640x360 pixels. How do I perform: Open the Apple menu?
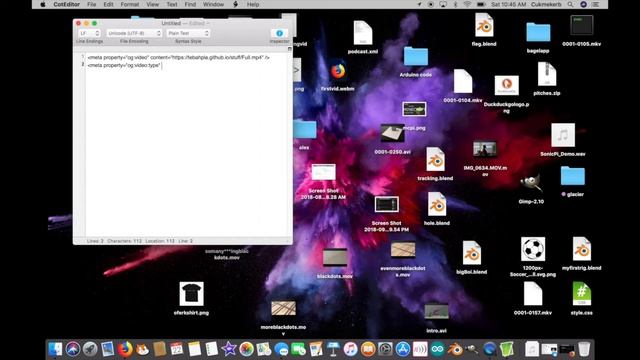click(42, 4)
